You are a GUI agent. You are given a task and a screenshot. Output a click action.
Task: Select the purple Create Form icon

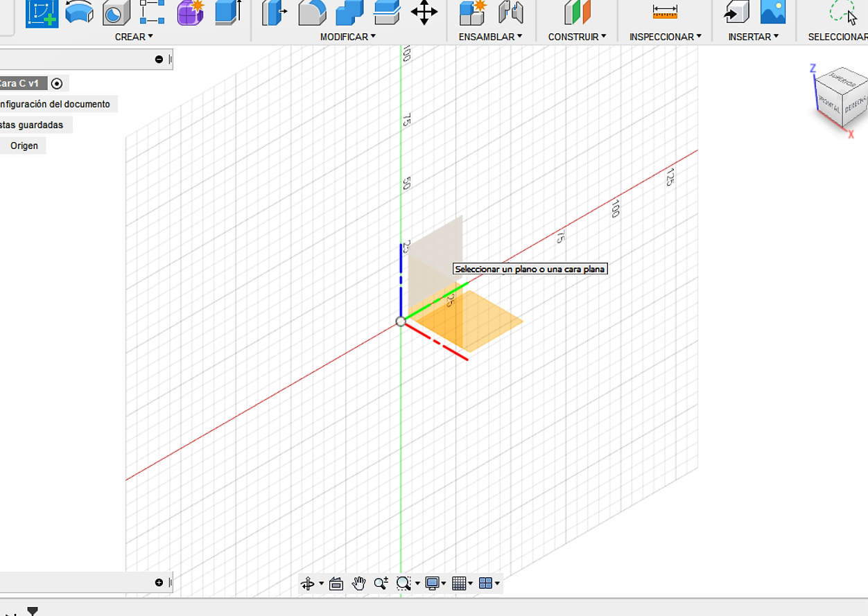pyautogui.click(x=189, y=12)
